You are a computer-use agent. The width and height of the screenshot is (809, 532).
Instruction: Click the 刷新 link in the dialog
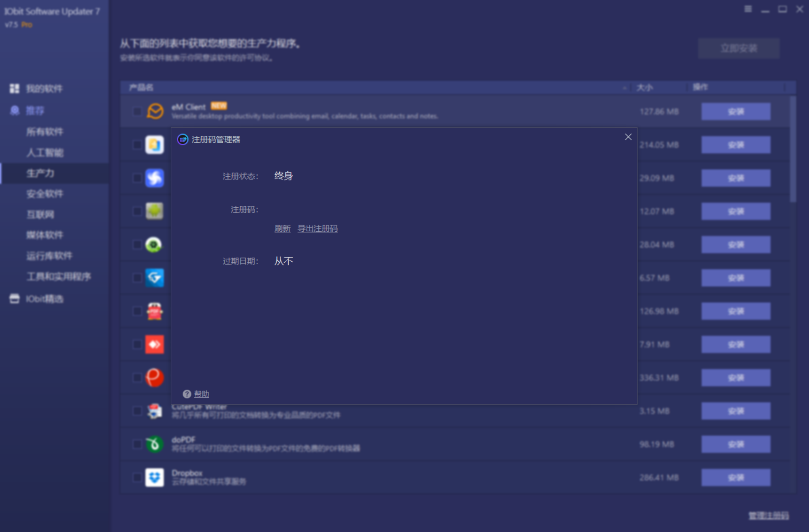click(282, 229)
